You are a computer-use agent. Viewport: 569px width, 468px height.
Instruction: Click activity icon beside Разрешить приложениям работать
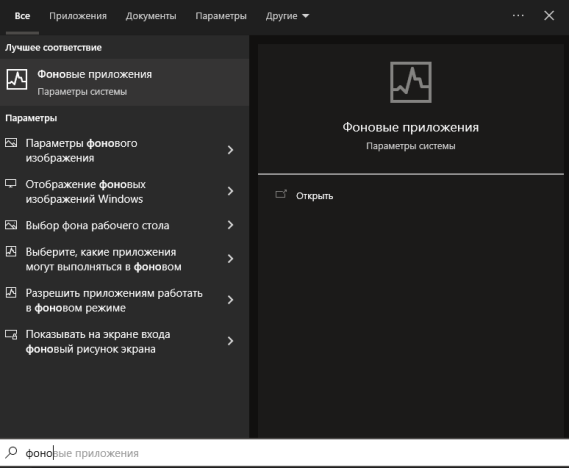(x=11, y=292)
